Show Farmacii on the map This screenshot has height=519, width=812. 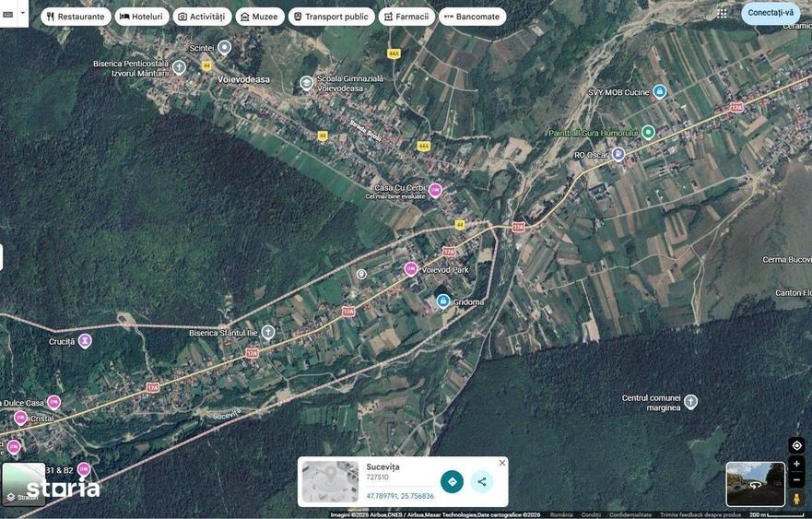406,17
